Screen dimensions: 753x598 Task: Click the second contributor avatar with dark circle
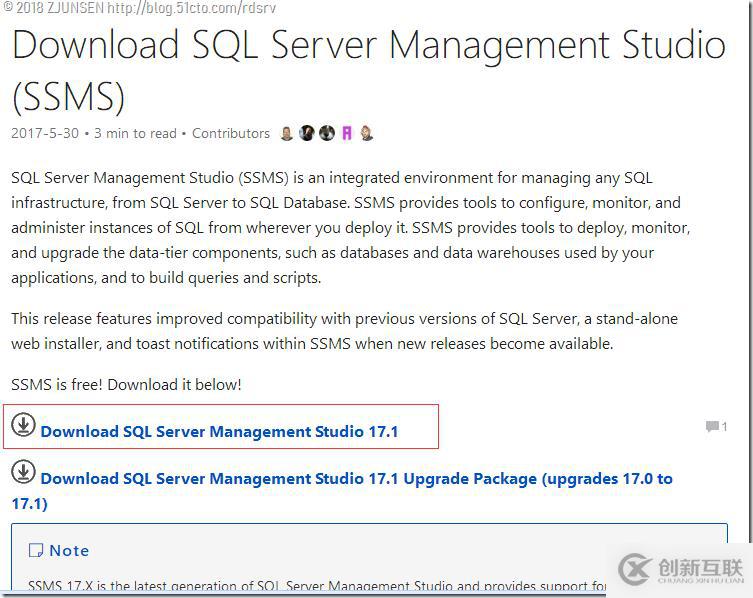click(x=307, y=133)
